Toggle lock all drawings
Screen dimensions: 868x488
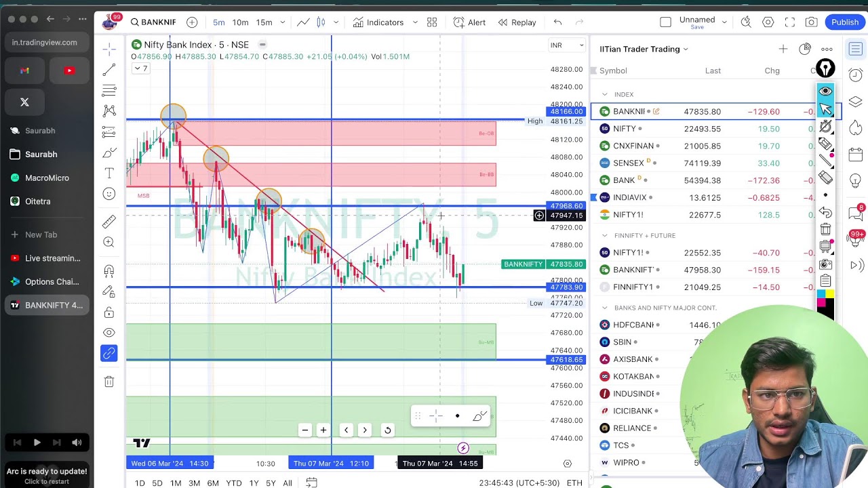coord(109,312)
